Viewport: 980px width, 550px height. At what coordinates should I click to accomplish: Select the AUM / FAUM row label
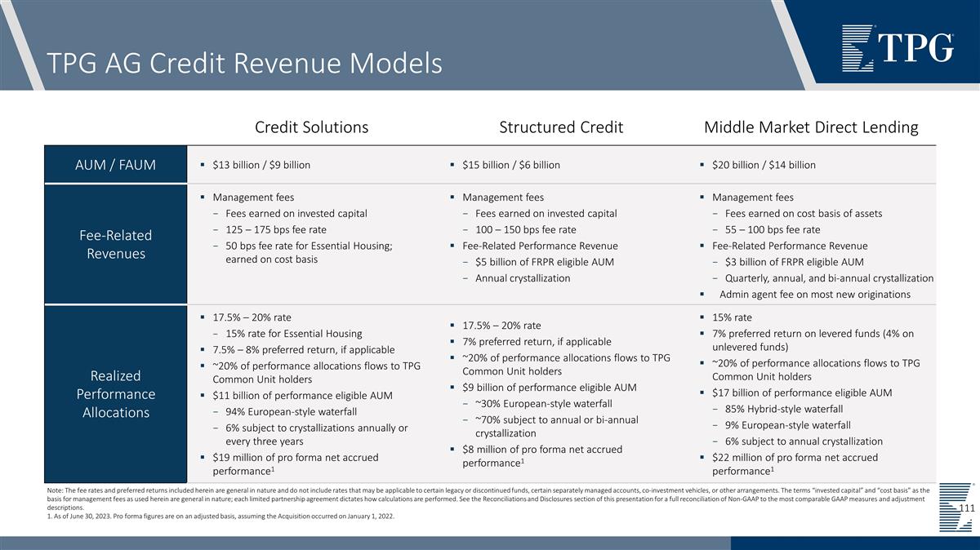click(116, 164)
